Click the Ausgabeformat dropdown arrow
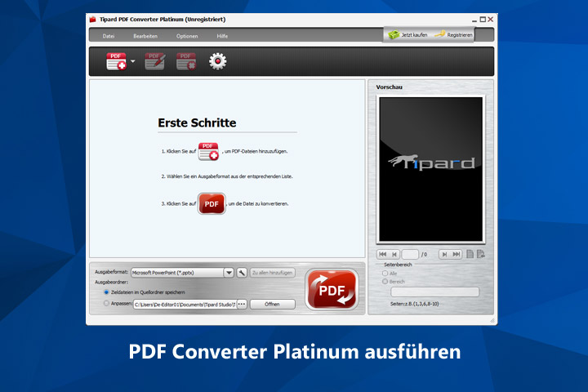The width and height of the screenshot is (588, 392). click(229, 273)
